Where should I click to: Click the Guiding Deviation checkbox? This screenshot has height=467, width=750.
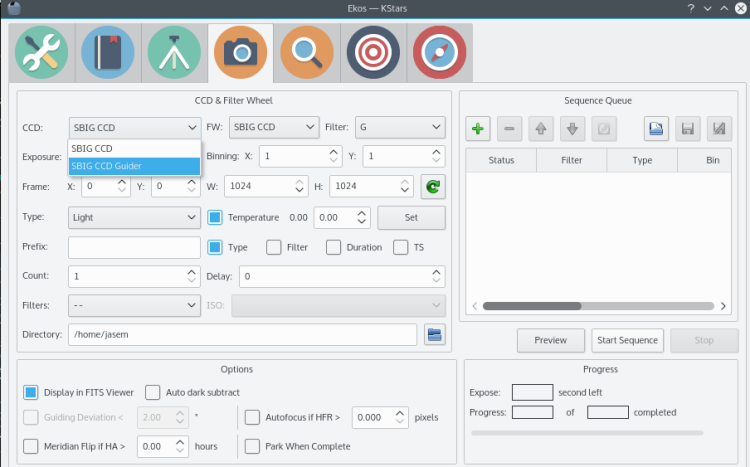point(31,418)
